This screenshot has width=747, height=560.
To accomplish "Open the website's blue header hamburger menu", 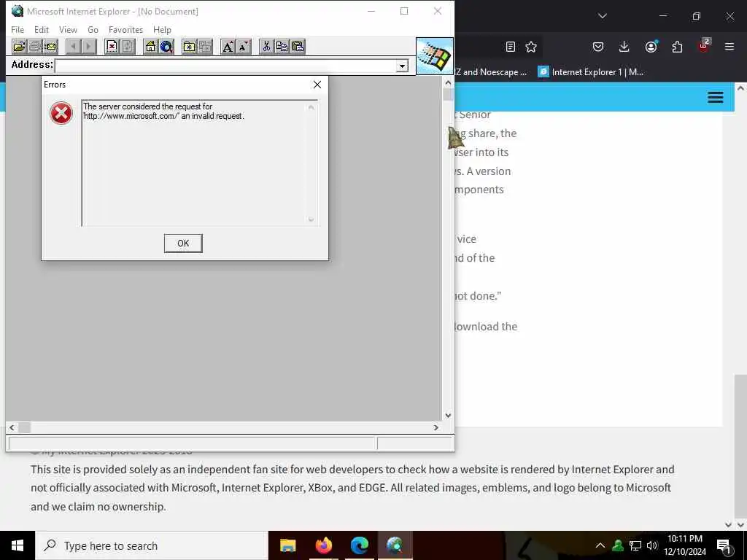I will pos(715,98).
